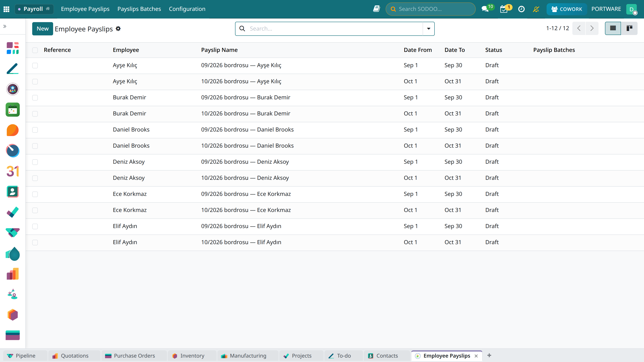This screenshot has height=362, width=644.
Task: Open Employee Payslips settings gear
Action: pyautogui.click(x=118, y=29)
